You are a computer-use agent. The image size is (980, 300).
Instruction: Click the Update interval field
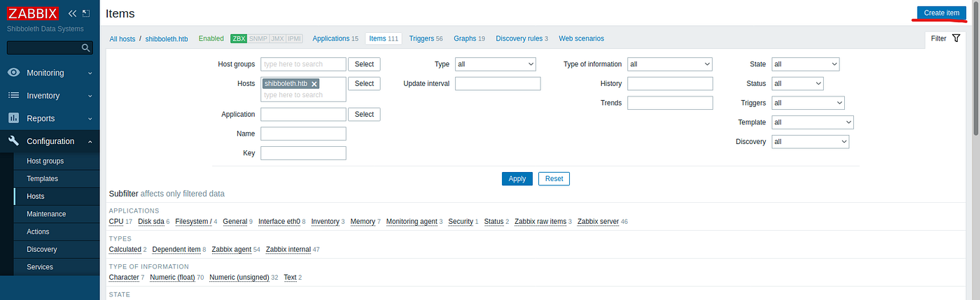click(x=498, y=83)
